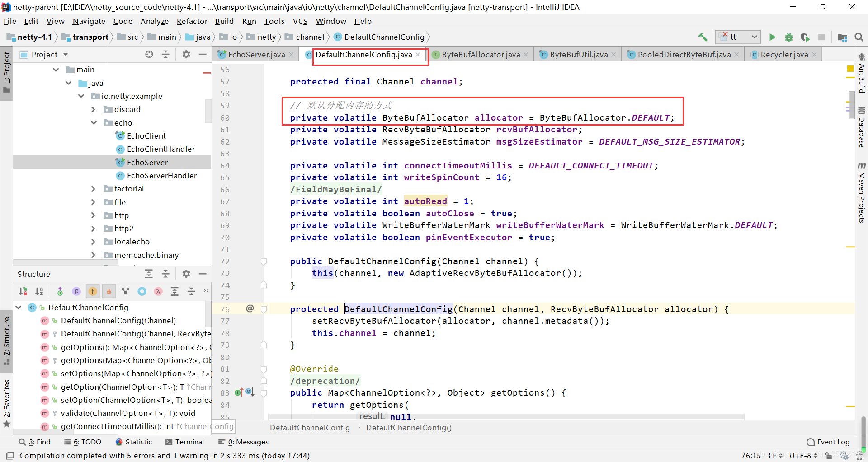Toggle Show Anonymous Classes circle in Structure

point(142,291)
